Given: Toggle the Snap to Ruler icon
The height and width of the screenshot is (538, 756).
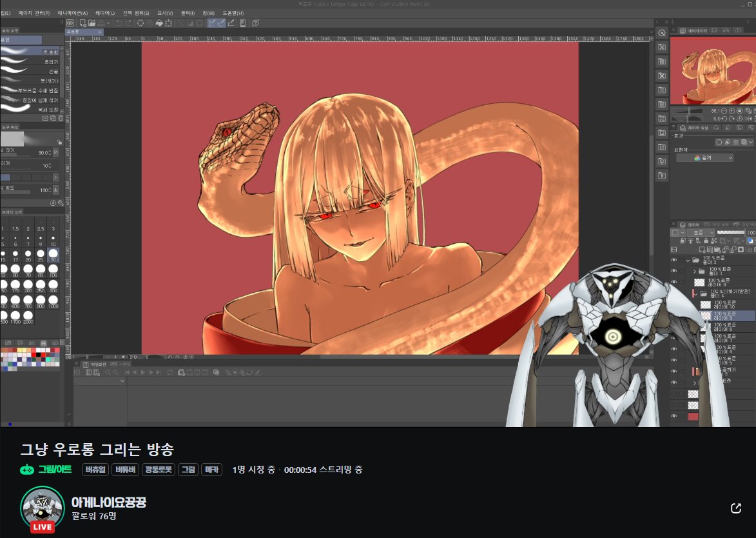Looking at the screenshot, I should click(x=211, y=23).
